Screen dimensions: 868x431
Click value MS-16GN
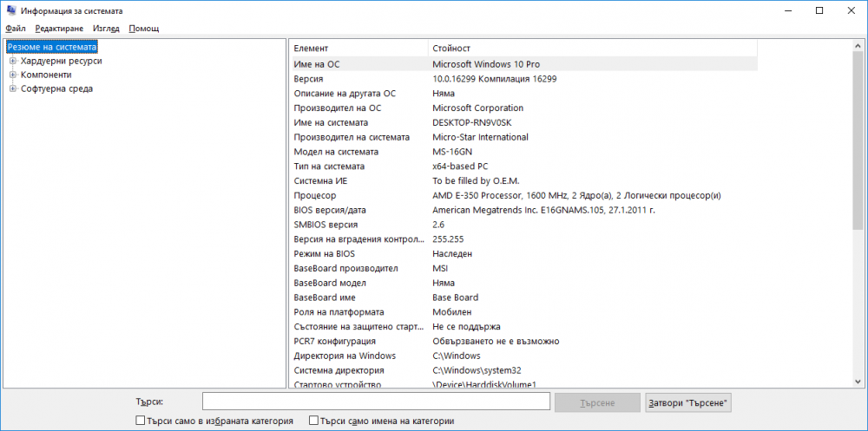pos(453,152)
